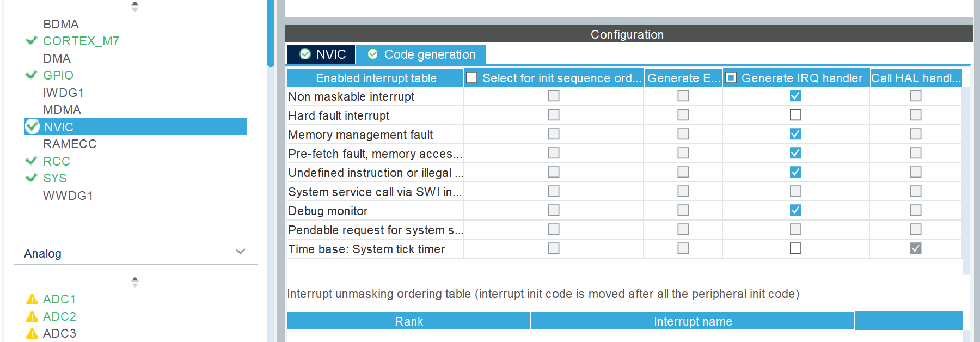The width and height of the screenshot is (980, 342).
Task: Click the sort arrows above the BDMA list
Action: point(135,7)
